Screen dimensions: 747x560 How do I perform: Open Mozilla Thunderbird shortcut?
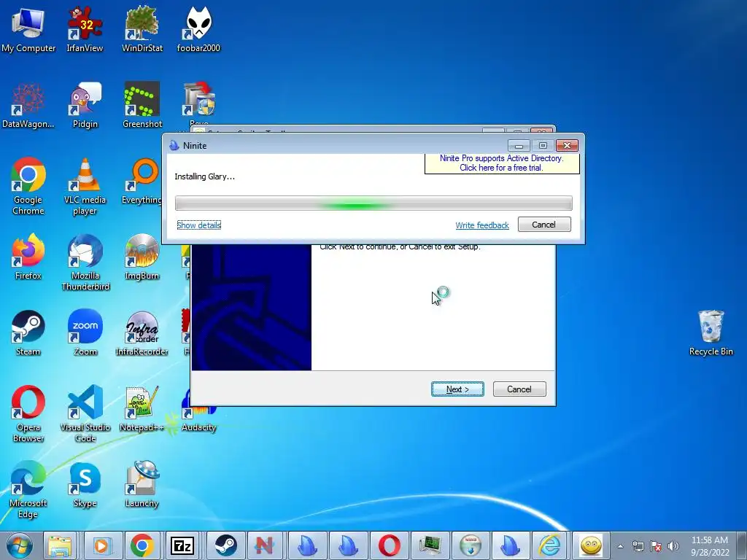coord(85,262)
